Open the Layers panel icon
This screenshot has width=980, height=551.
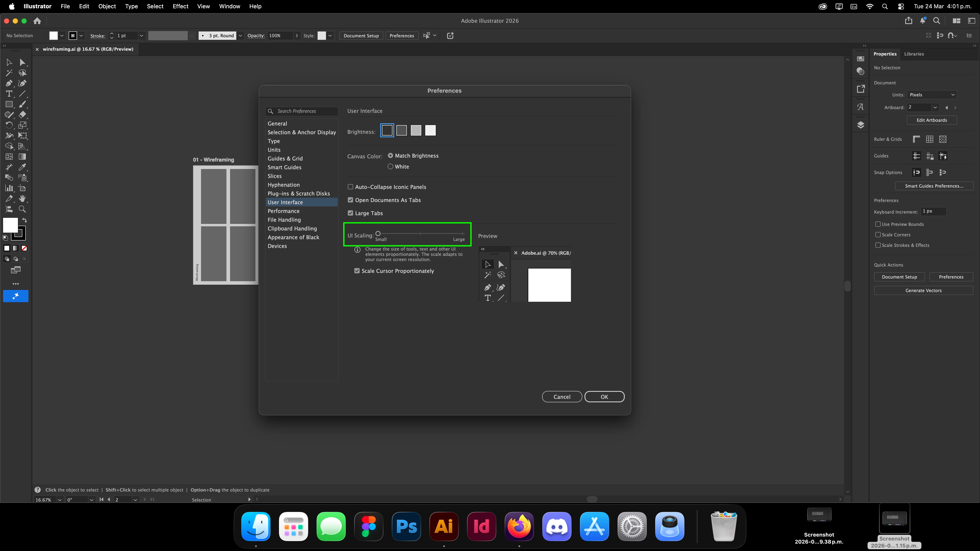pyautogui.click(x=861, y=125)
